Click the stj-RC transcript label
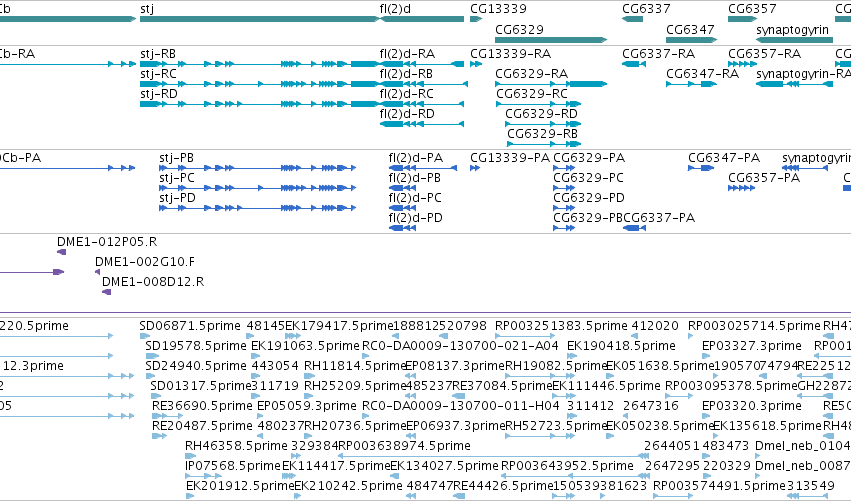851x501 pixels. (158, 74)
